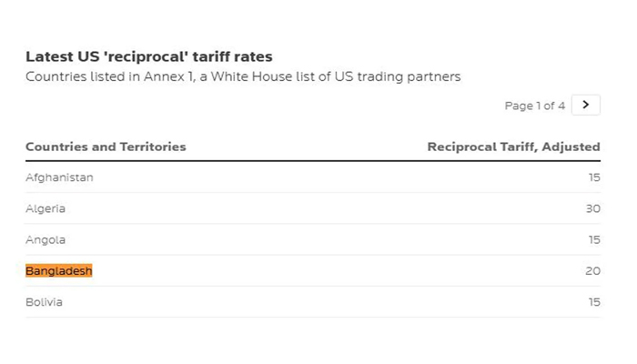The image size is (637, 364).
Task: Select the Afghanistan row name
Action: coord(59,177)
